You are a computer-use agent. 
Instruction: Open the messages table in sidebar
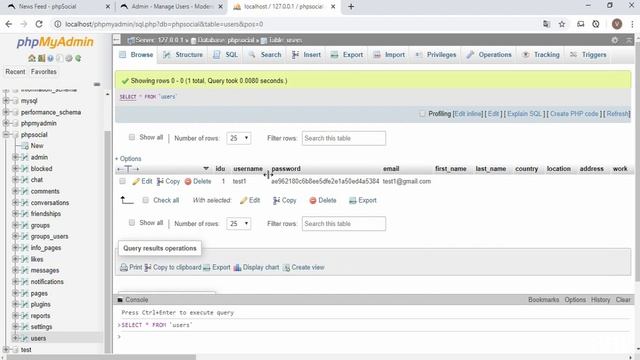[x=44, y=270]
